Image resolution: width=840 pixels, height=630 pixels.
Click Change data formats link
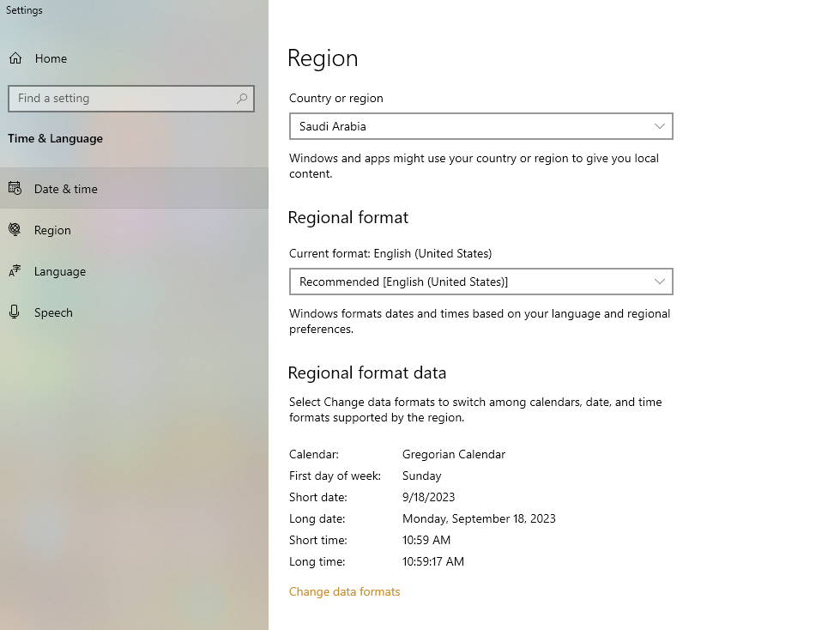[344, 591]
